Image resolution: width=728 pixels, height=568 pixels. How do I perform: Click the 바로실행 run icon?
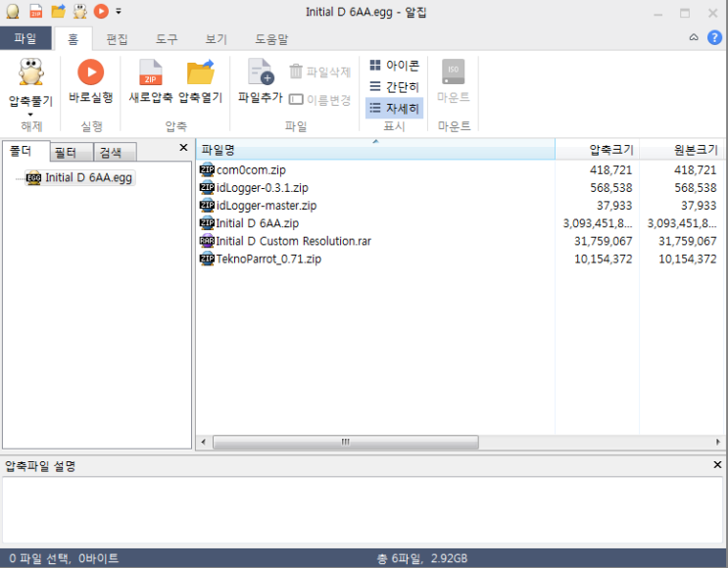pyautogui.click(x=90, y=72)
